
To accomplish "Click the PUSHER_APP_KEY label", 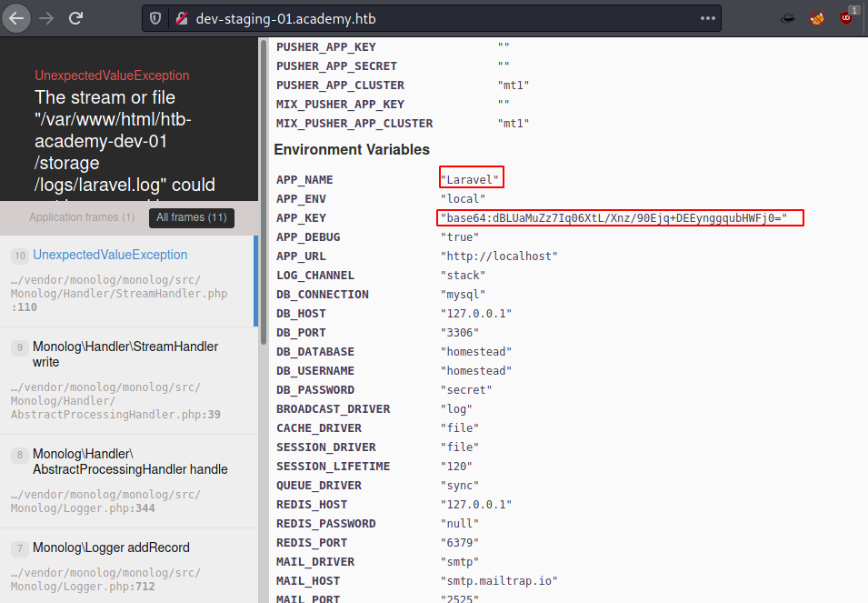I will tap(326, 47).
